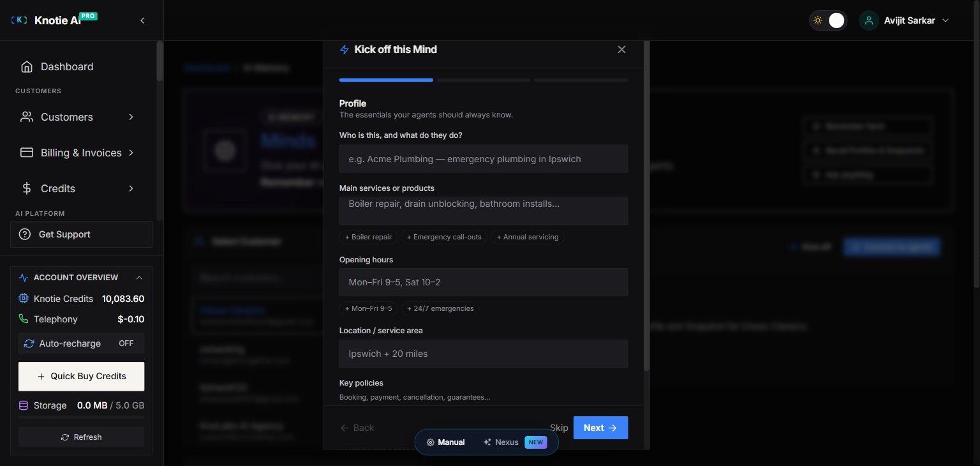Expand the Credits submenu chevron

131,188
